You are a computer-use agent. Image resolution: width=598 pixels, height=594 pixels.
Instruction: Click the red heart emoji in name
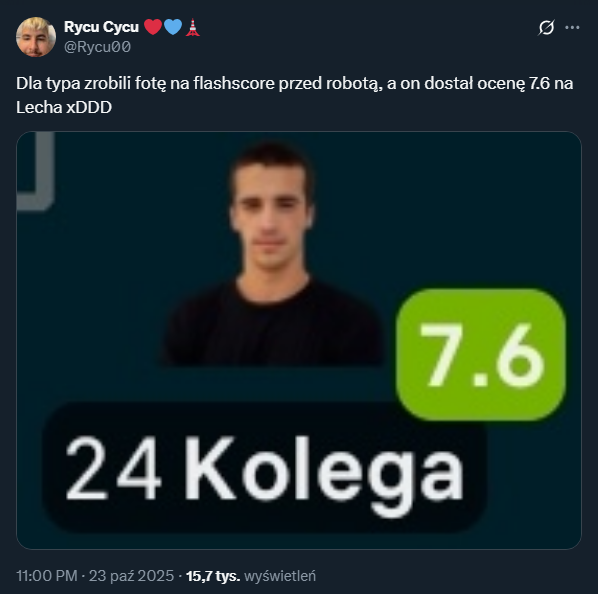(x=153, y=27)
